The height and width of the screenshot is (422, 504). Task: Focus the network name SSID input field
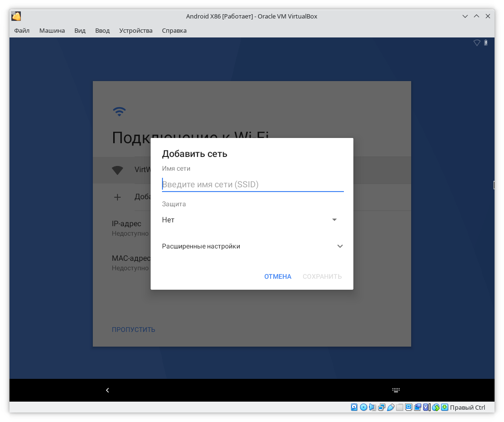(x=252, y=184)
